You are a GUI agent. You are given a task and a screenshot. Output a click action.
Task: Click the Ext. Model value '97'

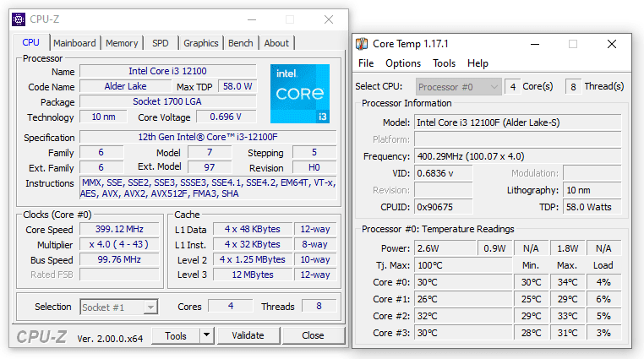point(210,167)
